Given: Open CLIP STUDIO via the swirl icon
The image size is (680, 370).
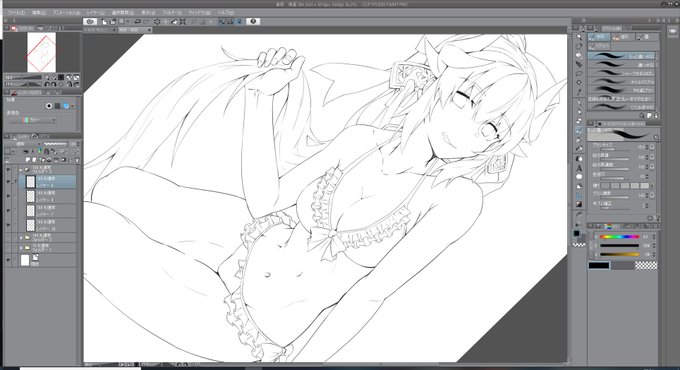Looking at the screenshot, I should (x=90, y=21).
